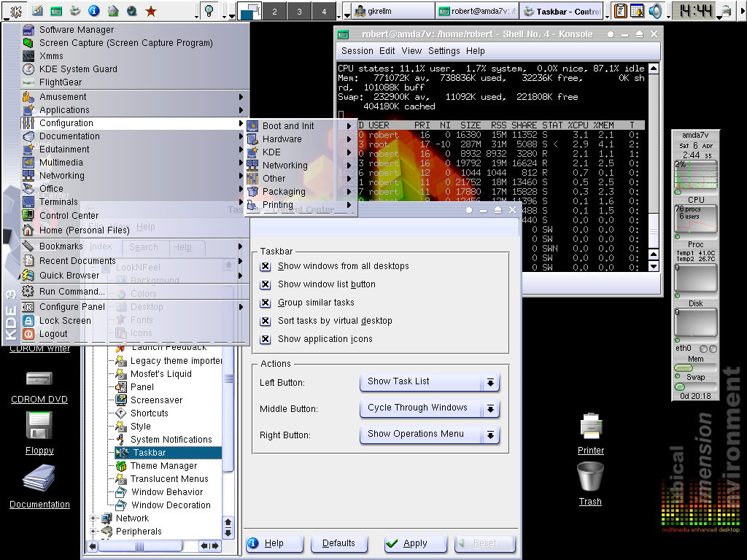The image size is (747, 560).
Task: Open the Printer desktop icon
Action: 591,433
